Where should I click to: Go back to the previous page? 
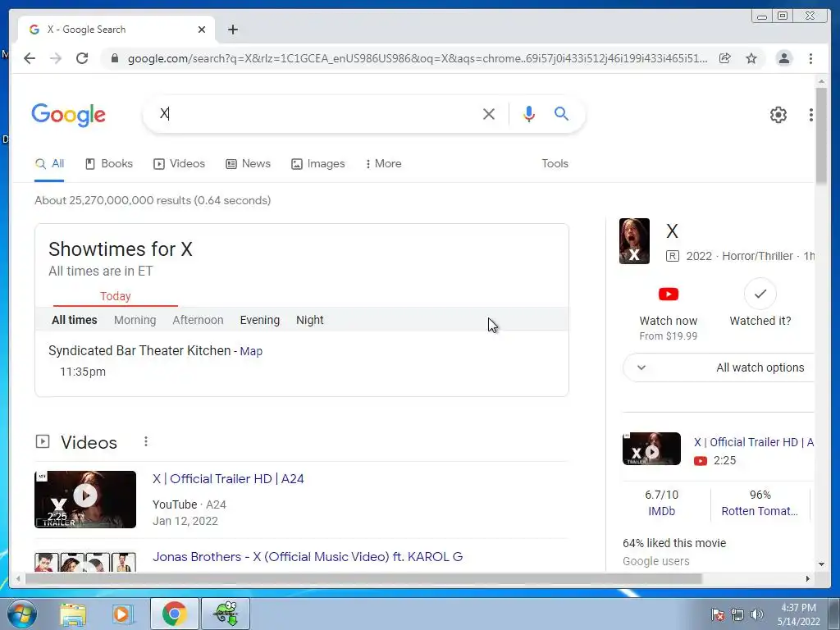coord(30,58)
